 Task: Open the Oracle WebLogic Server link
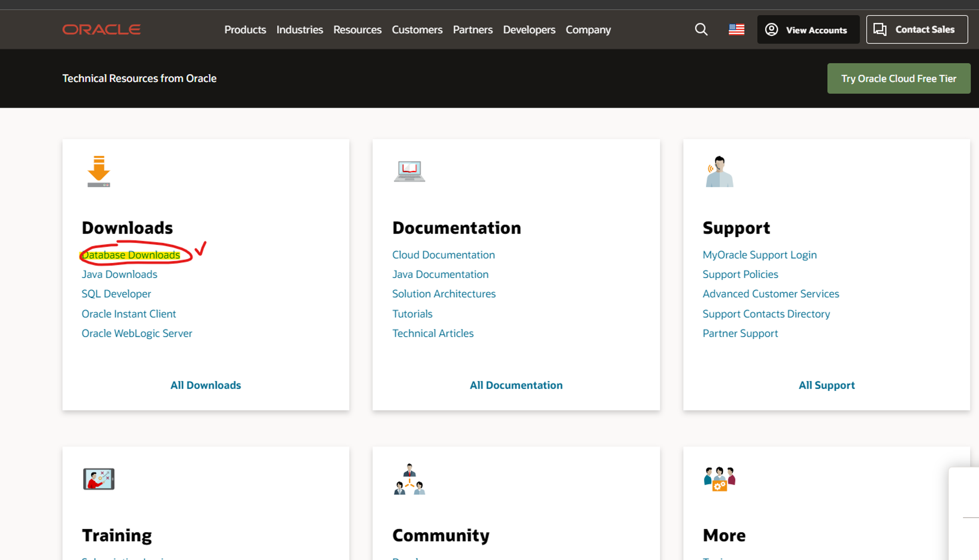pyautogui.click(x=137, y=333)
